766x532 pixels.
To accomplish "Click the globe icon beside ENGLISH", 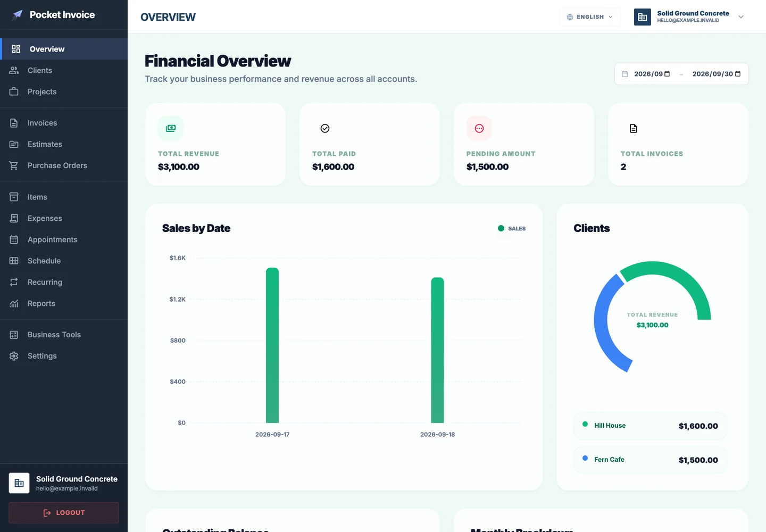I will [570, 17].
